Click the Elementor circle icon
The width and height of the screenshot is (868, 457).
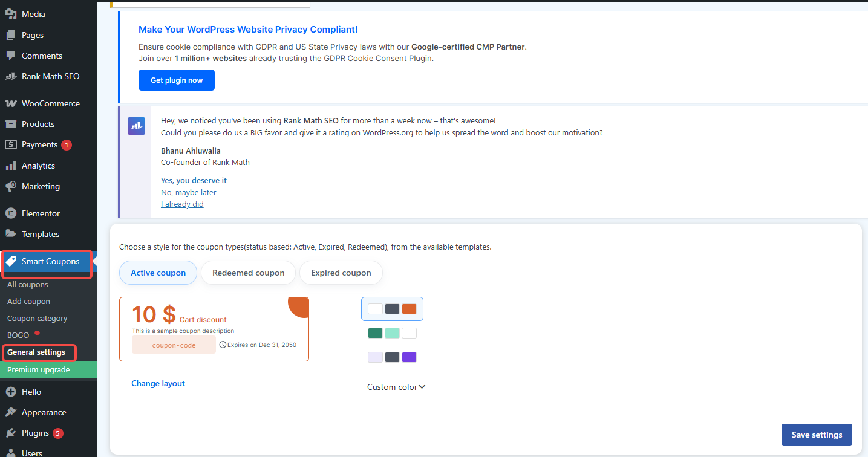tap(11, 213)
